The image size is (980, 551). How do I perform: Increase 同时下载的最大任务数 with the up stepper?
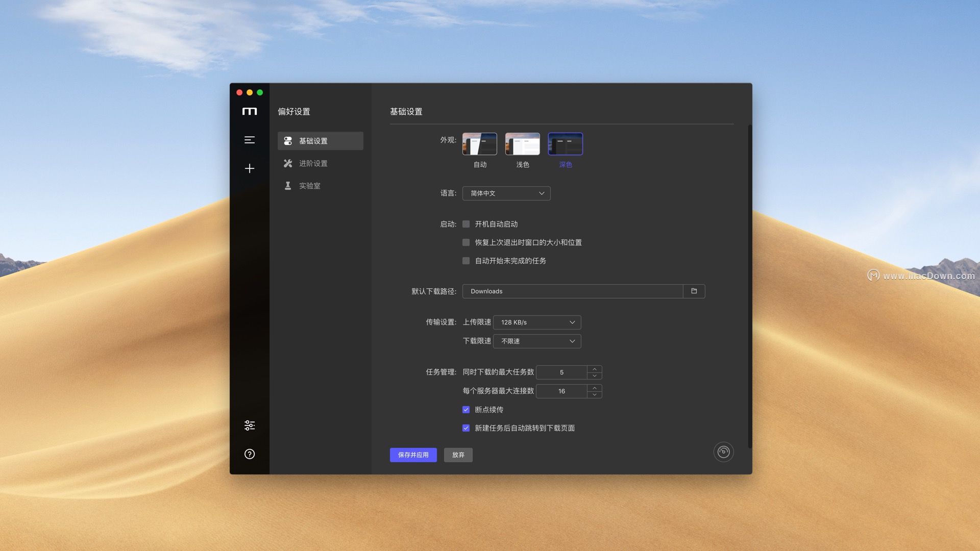tap(594, 369)
